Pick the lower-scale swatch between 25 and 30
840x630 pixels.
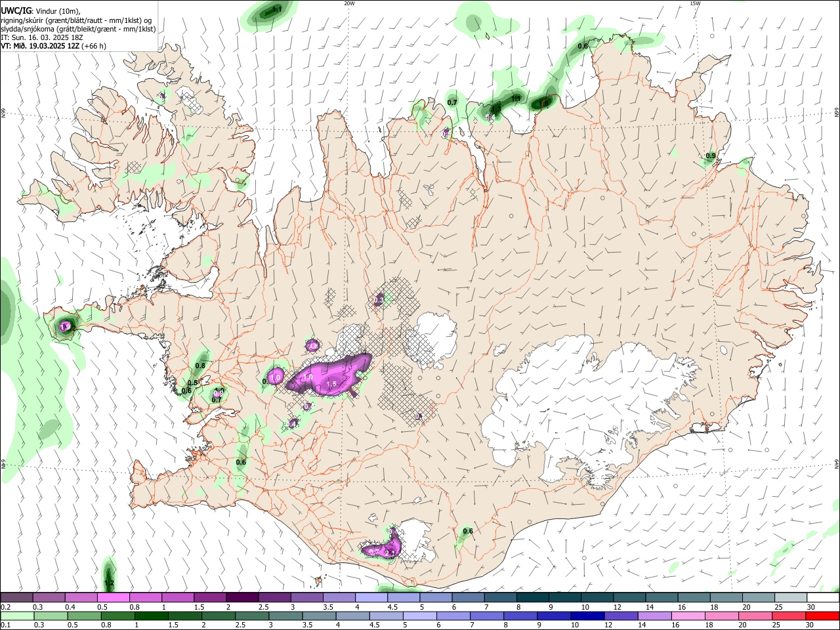point(789,616)
